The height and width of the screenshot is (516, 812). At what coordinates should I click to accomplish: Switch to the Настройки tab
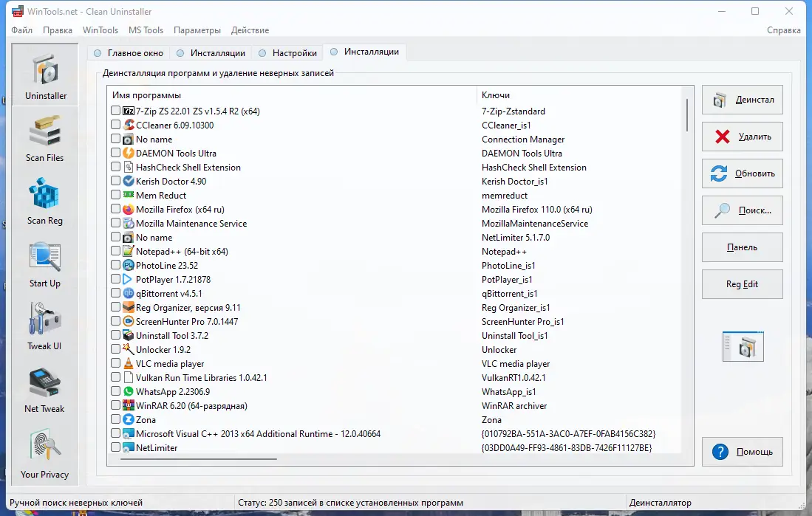pyautogui.click(x=287, y=53)
